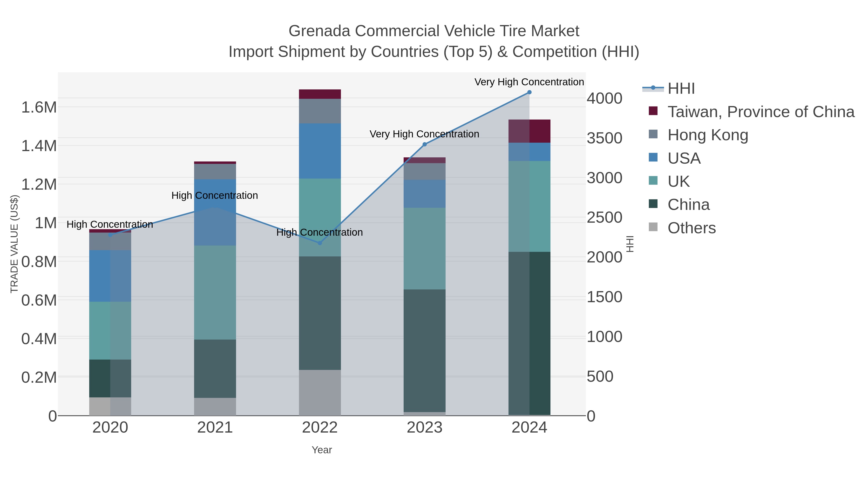This screenshot has width=868, height=488.
Task: Click the chart title 'Grenada Commercial Vehicle Tire Market'
Action: point(434,31)
